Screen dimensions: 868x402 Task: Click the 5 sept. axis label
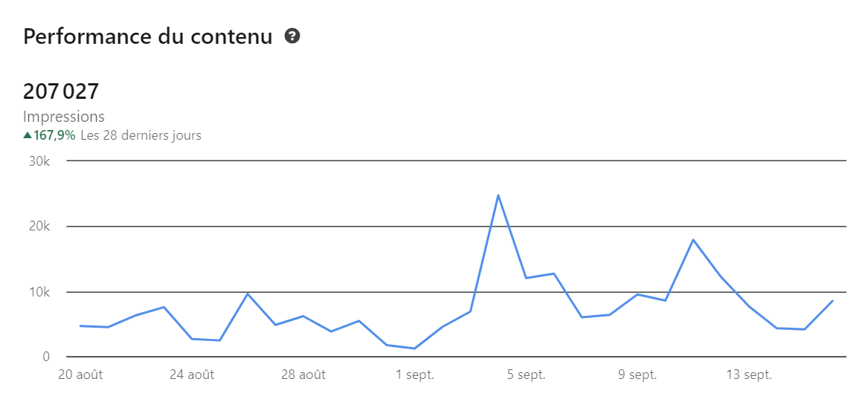(x=527, y=375)
